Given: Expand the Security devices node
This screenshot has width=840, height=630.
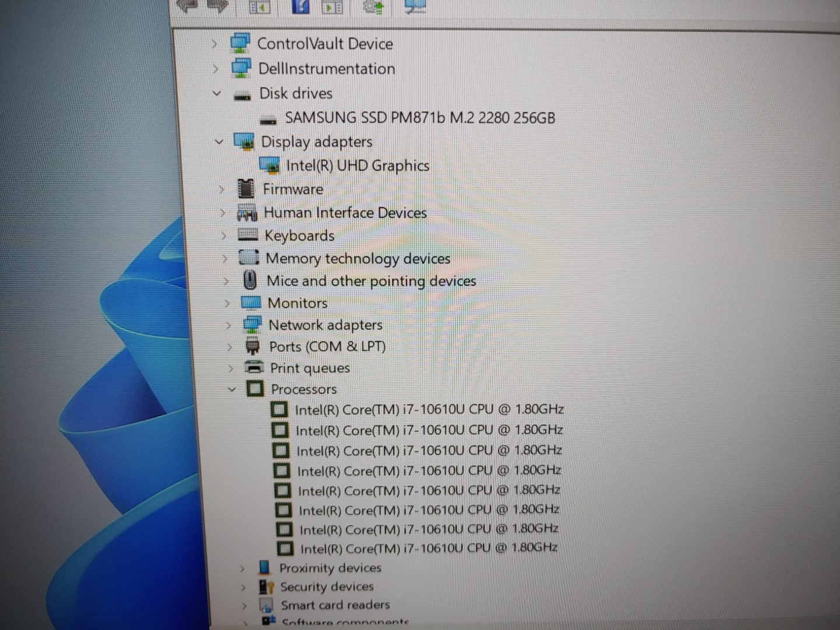Looking at the screenshot, I should coord(243,587).
